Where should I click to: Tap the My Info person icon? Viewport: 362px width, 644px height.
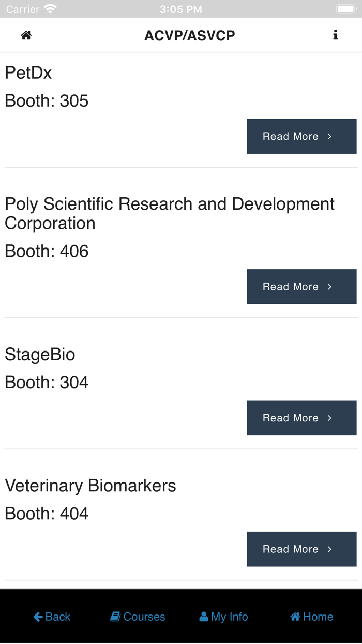(204, 616)
